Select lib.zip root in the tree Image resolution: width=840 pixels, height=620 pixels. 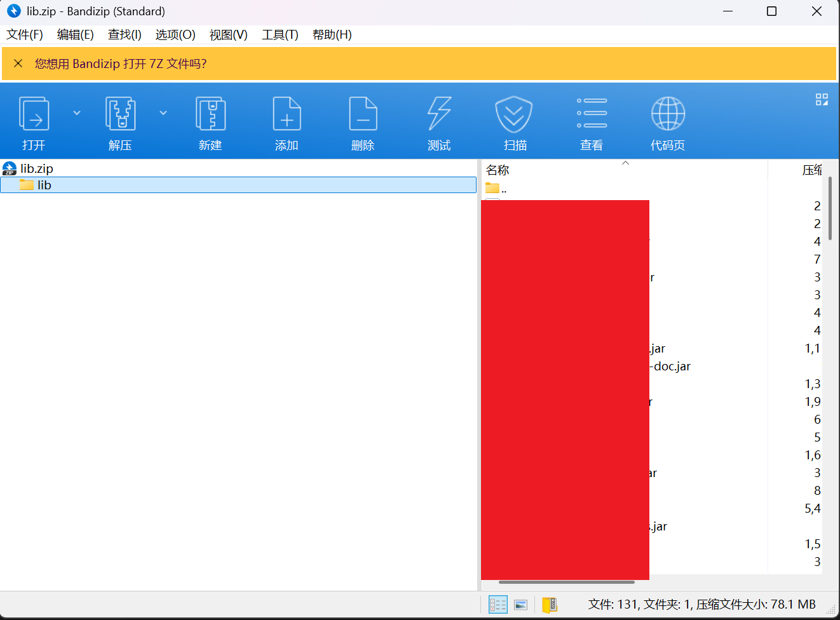coord(28,168)
